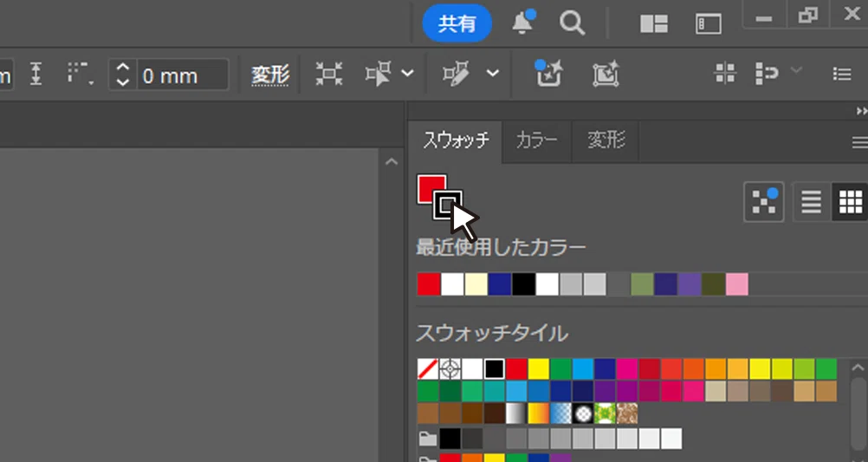Switch swatches to thumbnail grid view

coord(850,202)
